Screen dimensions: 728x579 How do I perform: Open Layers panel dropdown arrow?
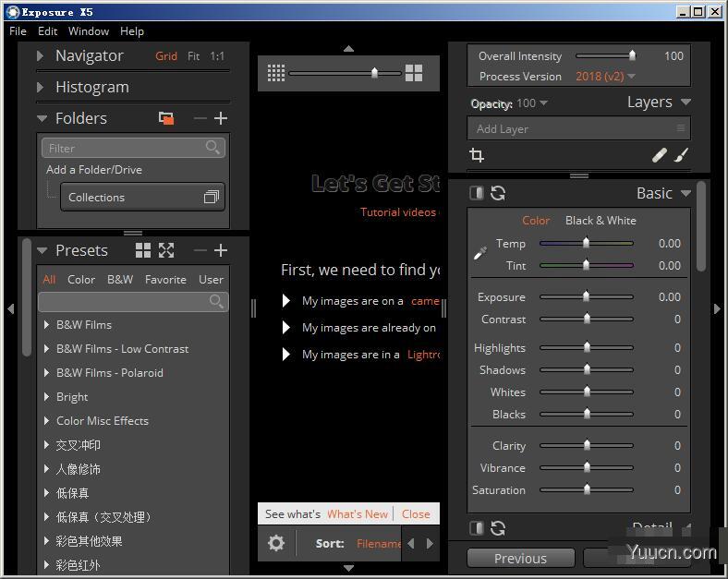pos(686,103)
